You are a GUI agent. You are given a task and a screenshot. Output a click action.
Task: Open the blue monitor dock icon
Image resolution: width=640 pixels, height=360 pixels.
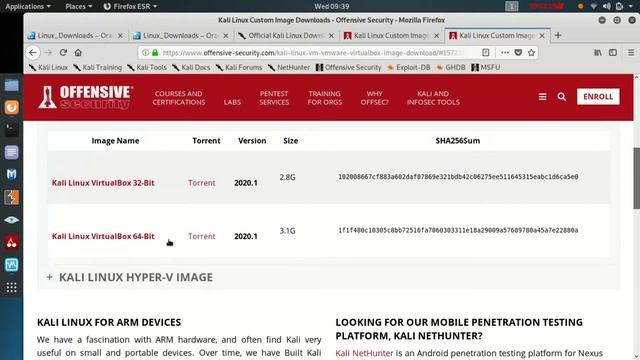click(x=11, y=265)
